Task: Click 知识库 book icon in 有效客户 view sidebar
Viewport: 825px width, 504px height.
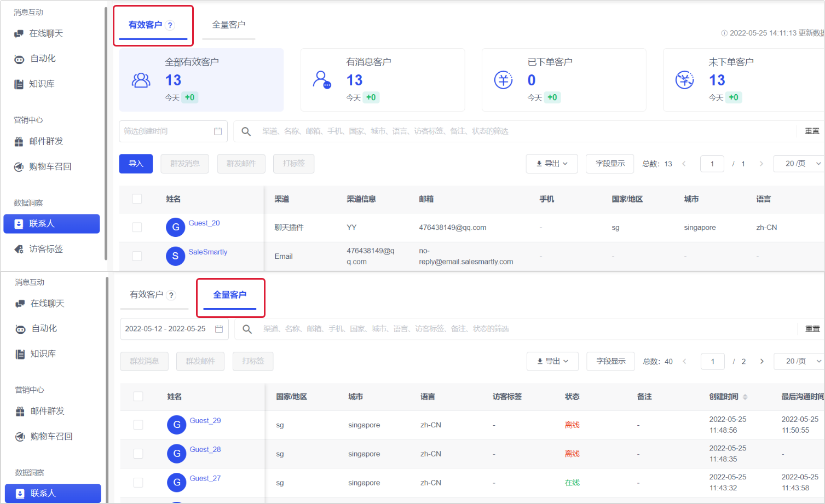Action: (19, 84)
